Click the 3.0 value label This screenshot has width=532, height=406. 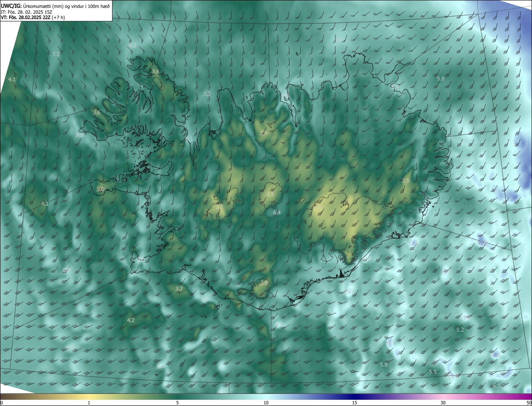[x=101, y=189]
